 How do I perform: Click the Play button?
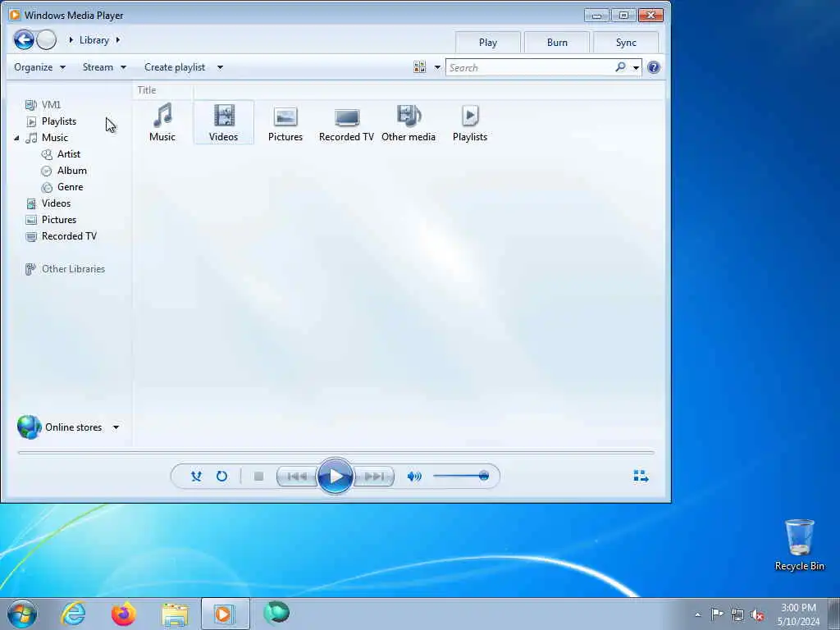tap(335, 476)
